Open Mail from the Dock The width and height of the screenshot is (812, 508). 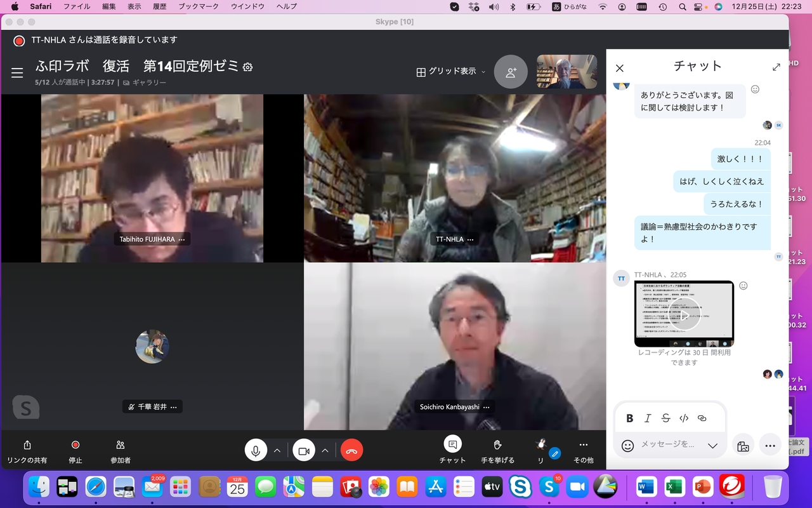coord(153,487)
